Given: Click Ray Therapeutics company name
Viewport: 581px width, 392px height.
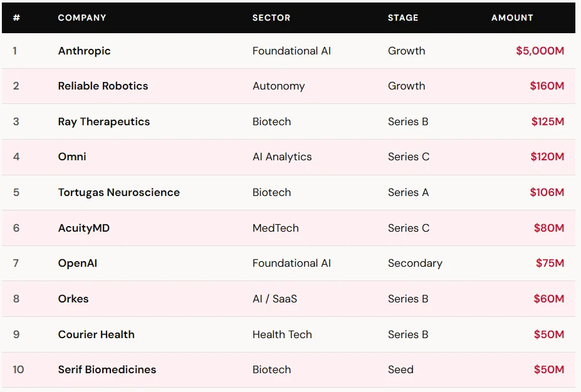Looking at the screenshot, I should coord(104,121).
